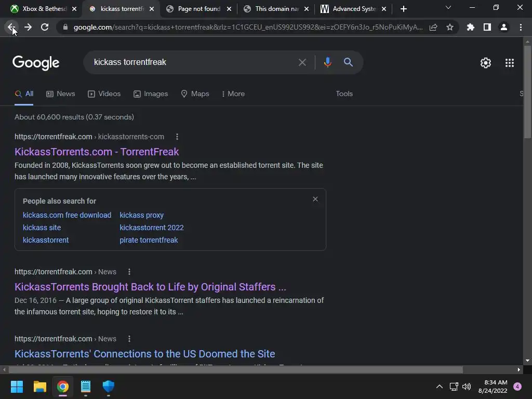The width and height of the screenshot is (532, 399).
Task: Switch to the Advanced System tab
Action: pos(354,9)
